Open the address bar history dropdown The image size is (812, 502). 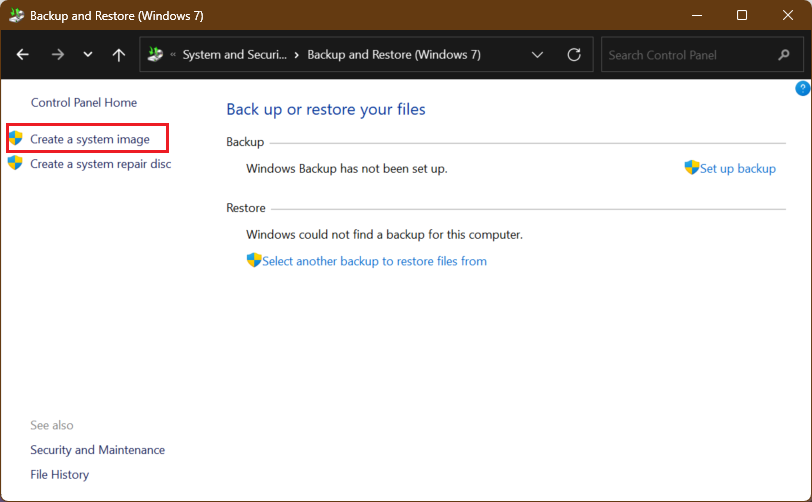(x=538, y=54)
